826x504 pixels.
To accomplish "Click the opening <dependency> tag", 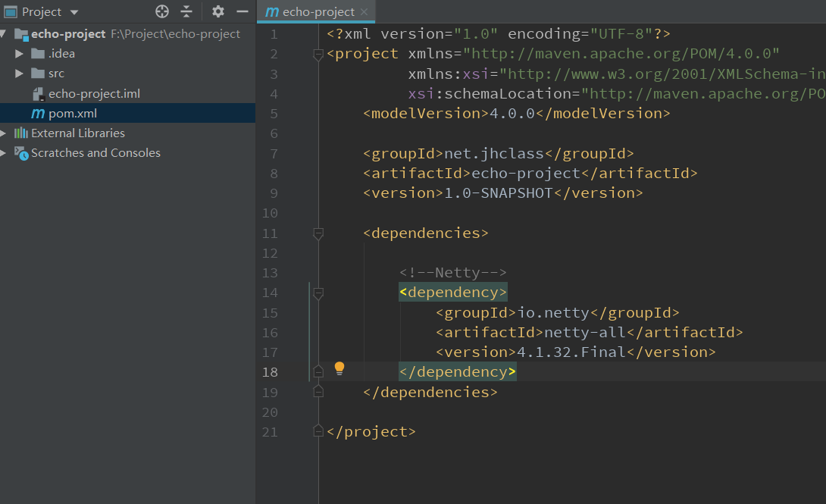I will (x=453, y=293).
